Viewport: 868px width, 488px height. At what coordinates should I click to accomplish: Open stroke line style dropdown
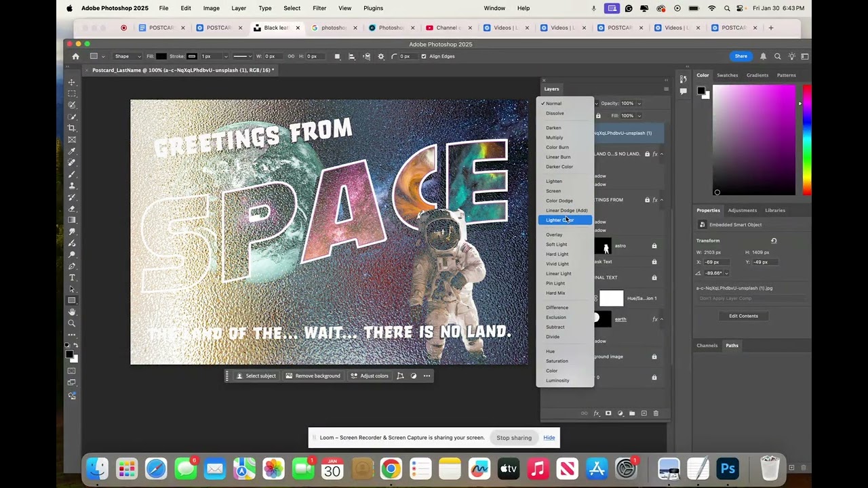(x=242, y=56)
